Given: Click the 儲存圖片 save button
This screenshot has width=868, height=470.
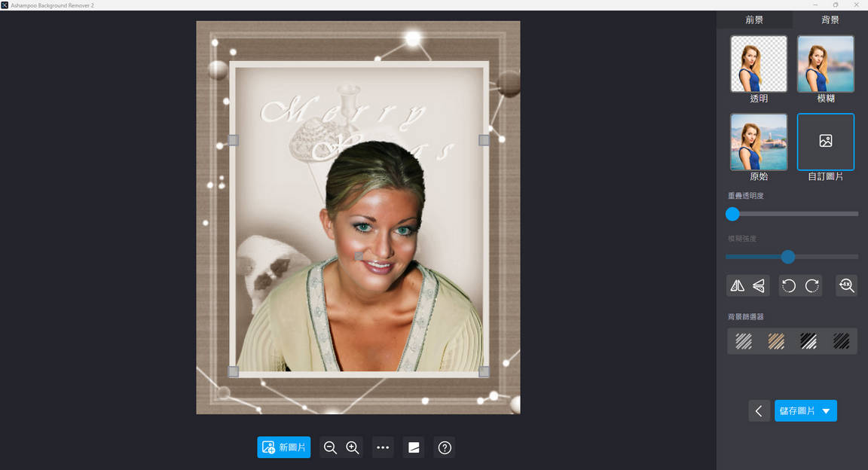Looking at the screenshot, I should click(x=796, y=410).
